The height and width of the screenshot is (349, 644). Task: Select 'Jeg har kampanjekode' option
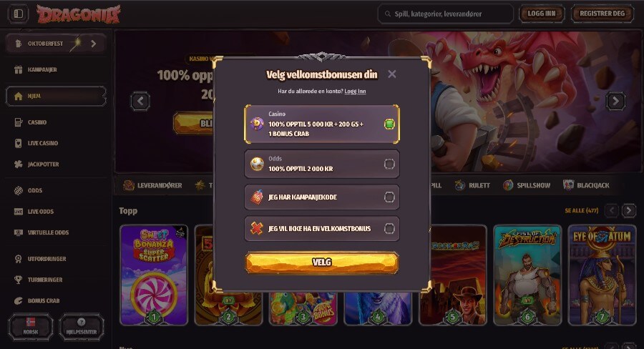(x=321, y=197)
